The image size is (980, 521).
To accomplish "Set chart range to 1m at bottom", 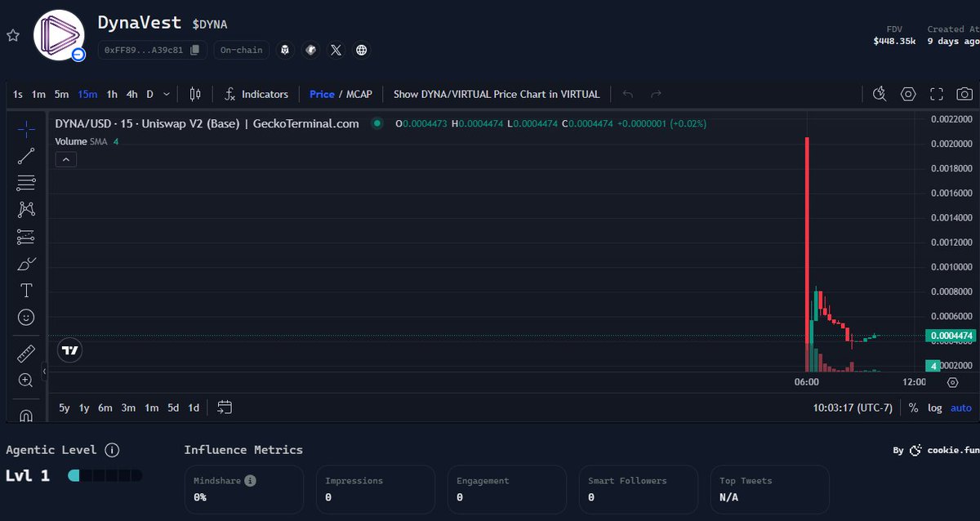I will (151, 407).
